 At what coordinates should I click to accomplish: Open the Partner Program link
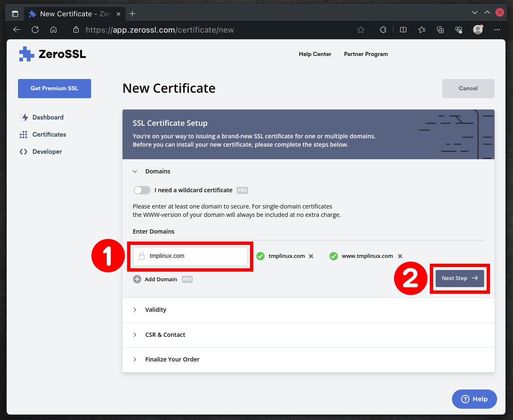pos(366,54)
